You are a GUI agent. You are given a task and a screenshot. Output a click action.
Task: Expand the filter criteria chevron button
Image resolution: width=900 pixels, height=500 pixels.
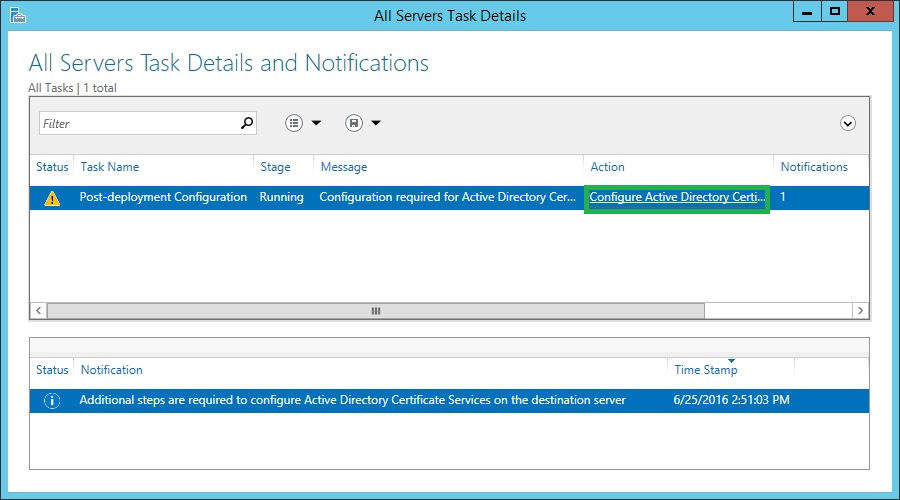click(848, 123)
